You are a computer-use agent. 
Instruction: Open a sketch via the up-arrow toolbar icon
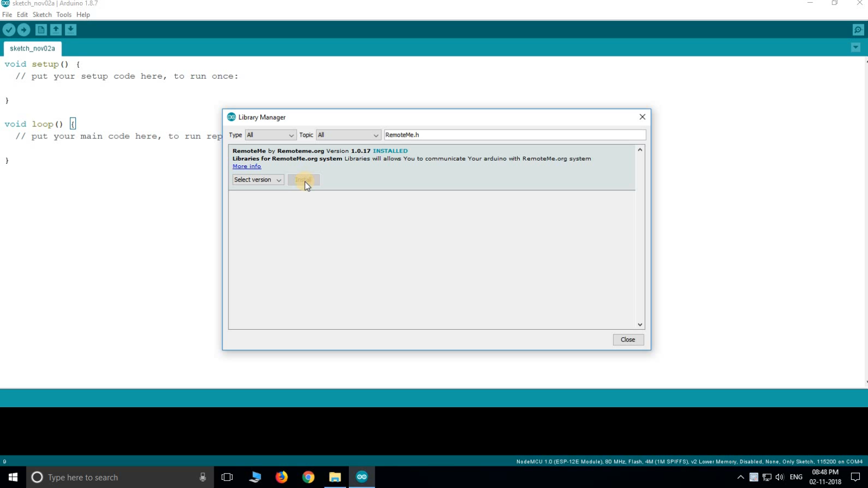pyautogui.click(x=56, y=30)
